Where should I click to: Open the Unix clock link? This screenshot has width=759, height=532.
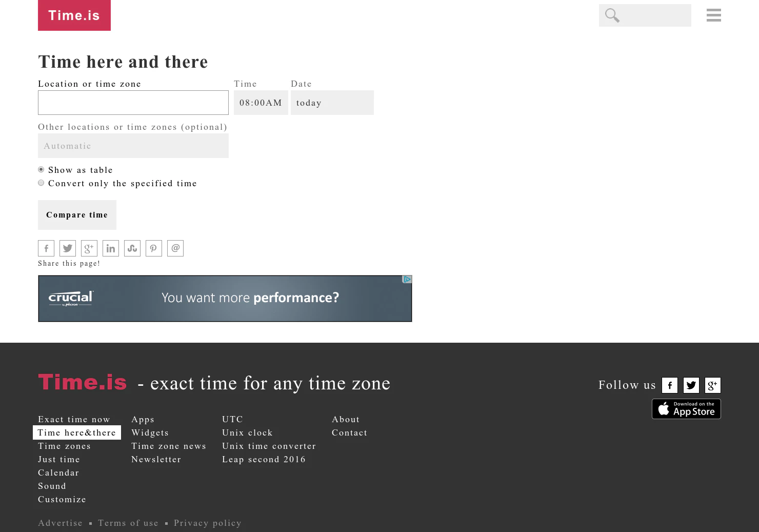(x=248, y=432)
